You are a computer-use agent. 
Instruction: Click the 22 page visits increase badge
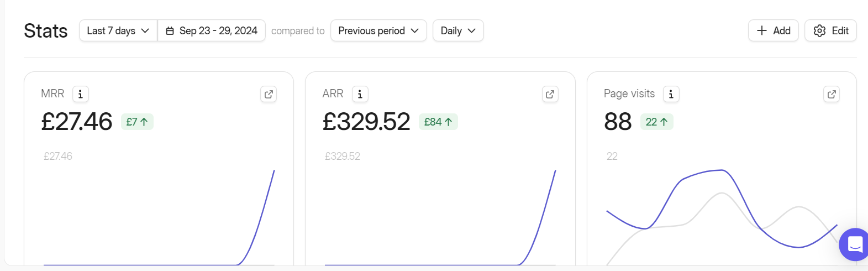click(x=656, y=122)
